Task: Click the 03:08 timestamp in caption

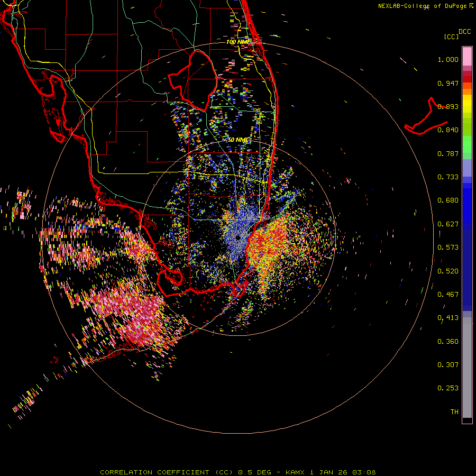Action: [x=364, y=472]
